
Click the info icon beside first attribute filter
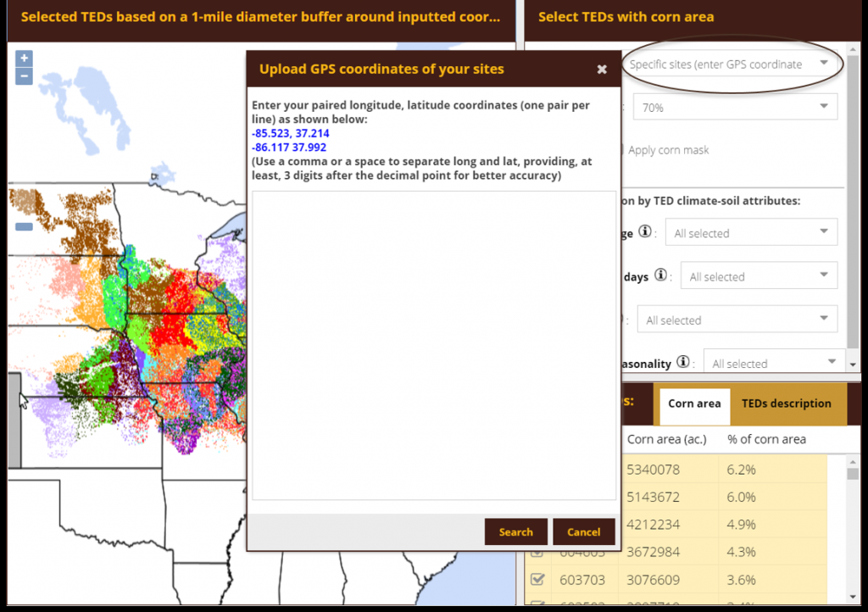[645, 231]
